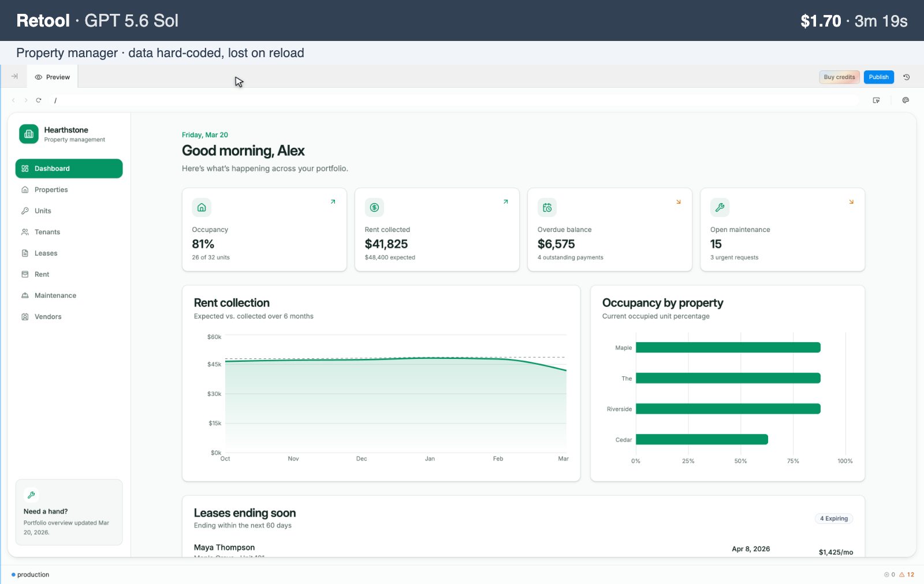Open the theme palette icon
This screenshot has height=584, width=924.
(x=906, y=100)
